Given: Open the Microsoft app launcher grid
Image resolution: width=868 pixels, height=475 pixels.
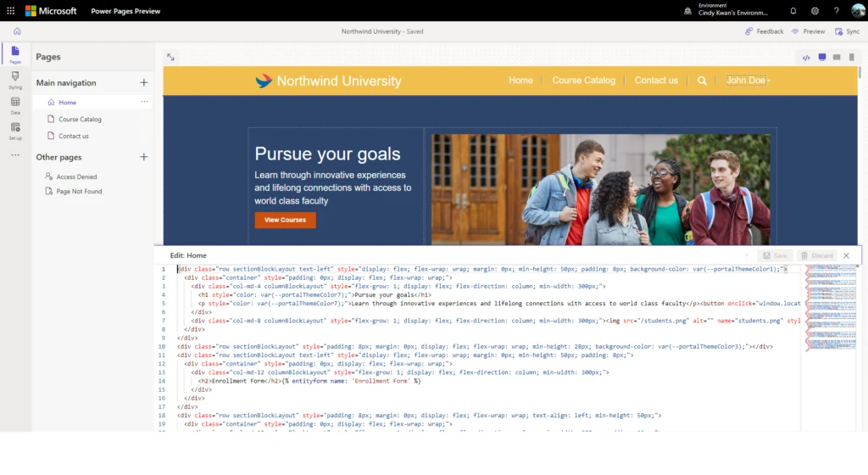Looking at the screenshot, I should point(10,10).
